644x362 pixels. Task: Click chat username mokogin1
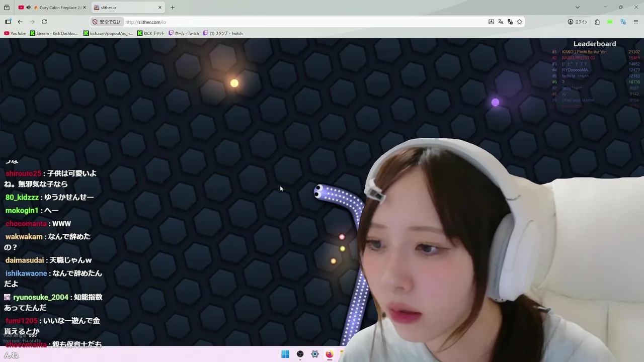click(22, 211)
